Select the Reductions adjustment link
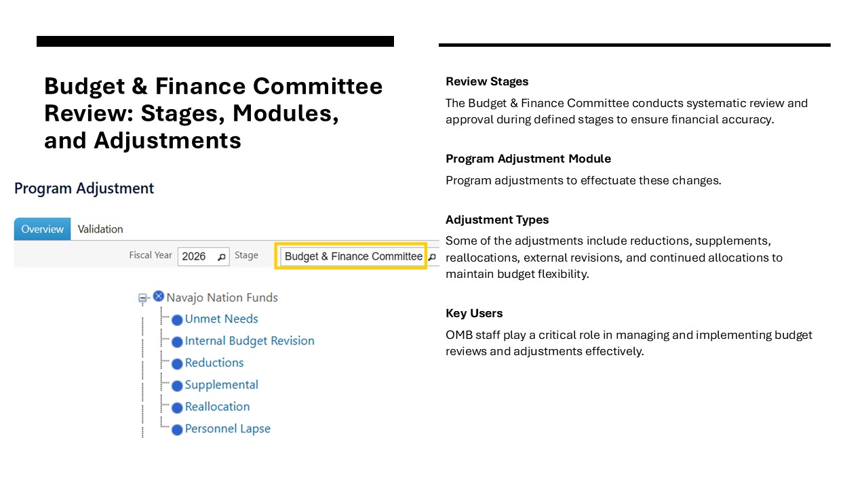Screen dimensions: 868x488 coord(214,363)
